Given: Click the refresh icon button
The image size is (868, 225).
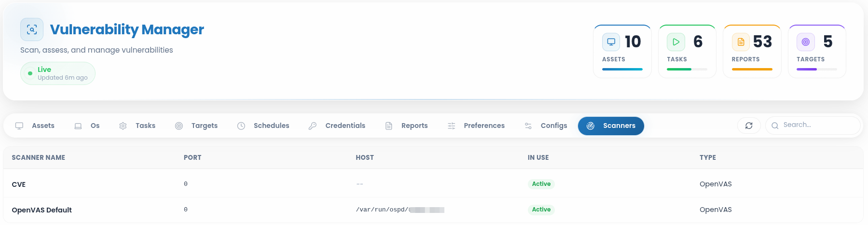Looking at the screenshot, I should (749, 126).
